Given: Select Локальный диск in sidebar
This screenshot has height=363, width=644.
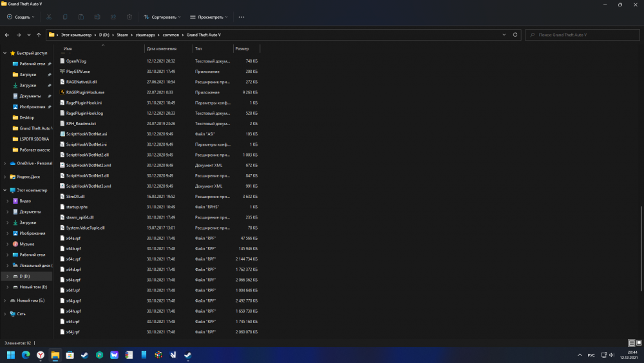Looking at the screenshot, I should (x=35, y=266).
